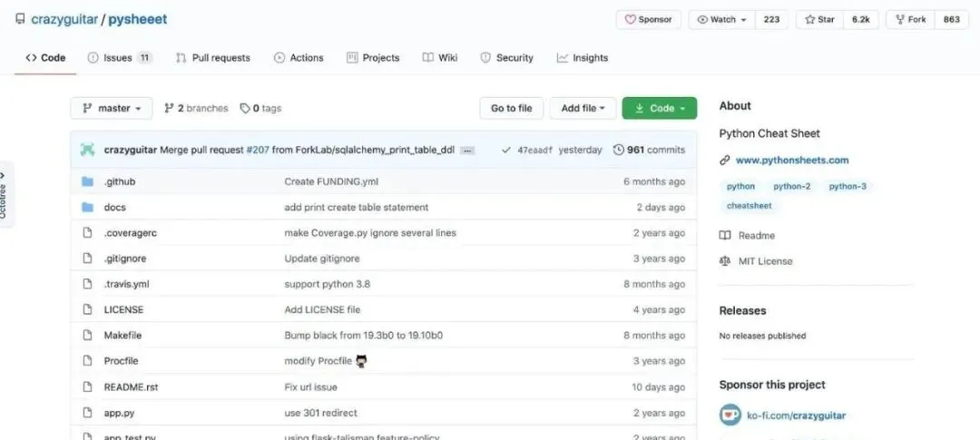Image resolution: width=980 pixels, height=440 pixels.
Task: Open the pysheeet repository link
Action: tap(138, 19)
